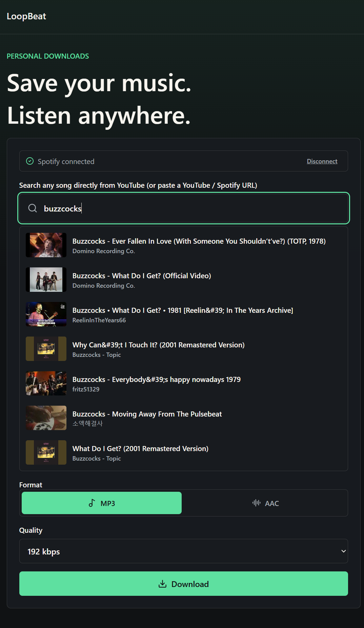Click 'Buzzcocks - Topic' under What Do I Get Remastered

point(97,459)
